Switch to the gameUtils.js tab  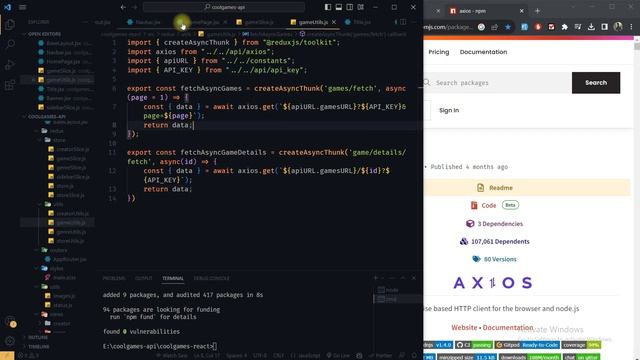coord(313,22)
